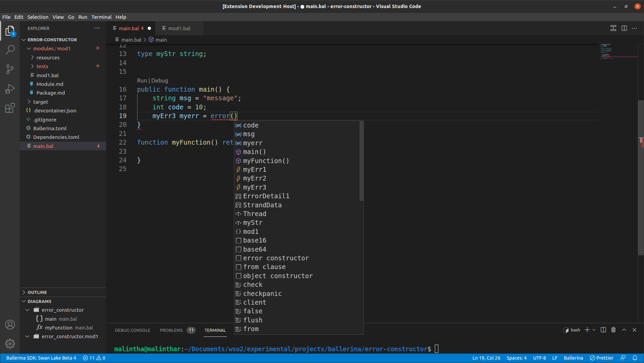644x363 pixels.
Task: Toggle the Prettier status bar item
Action: [602, 358]
